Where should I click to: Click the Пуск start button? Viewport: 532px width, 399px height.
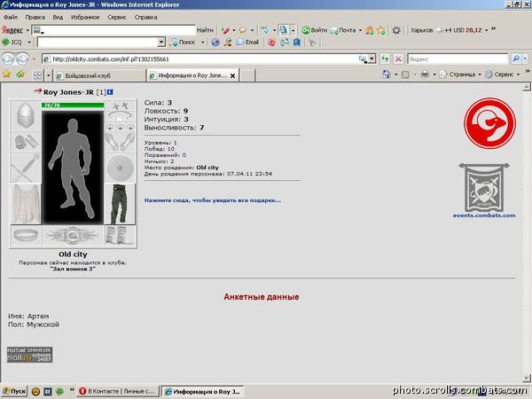click(x=14, y=392)
